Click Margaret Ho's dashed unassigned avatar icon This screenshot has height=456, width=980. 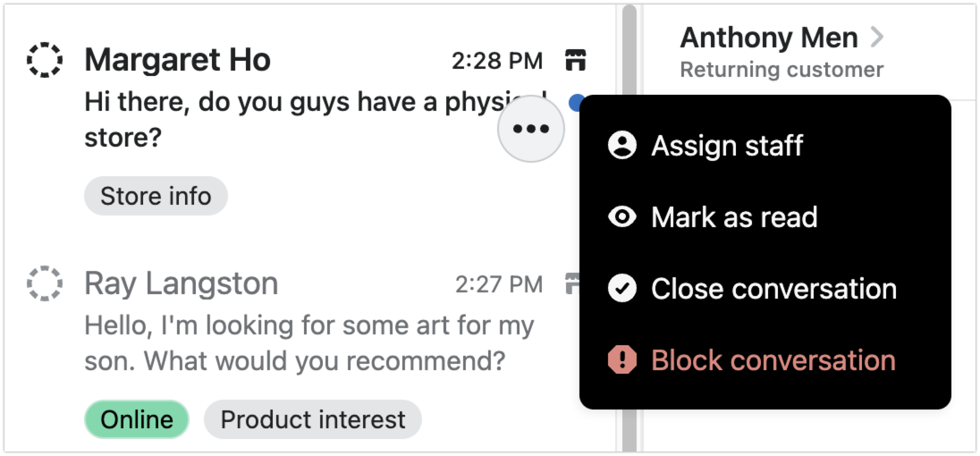pyautogui.click(x=45, y=60)
